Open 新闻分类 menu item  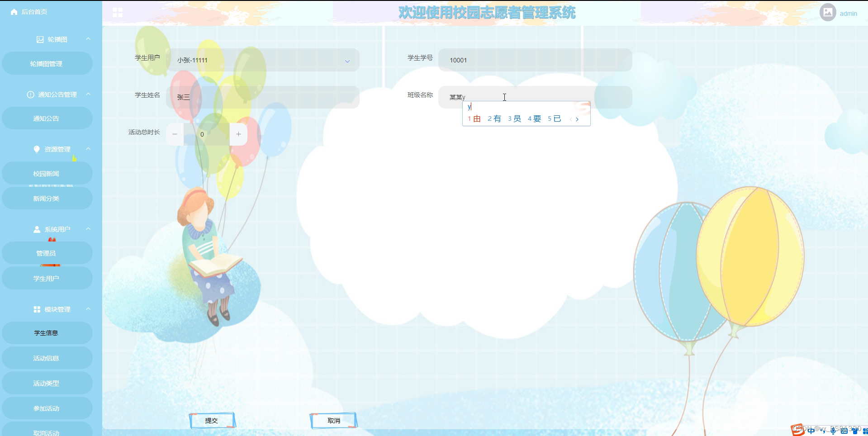click(47, 198)
